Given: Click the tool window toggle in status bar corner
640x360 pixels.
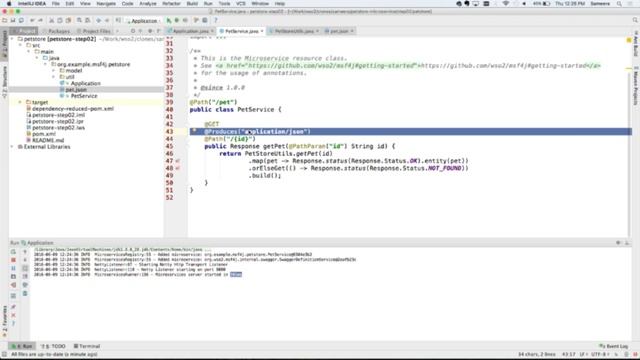Looking at the screenshot, I should click(4, 354).
